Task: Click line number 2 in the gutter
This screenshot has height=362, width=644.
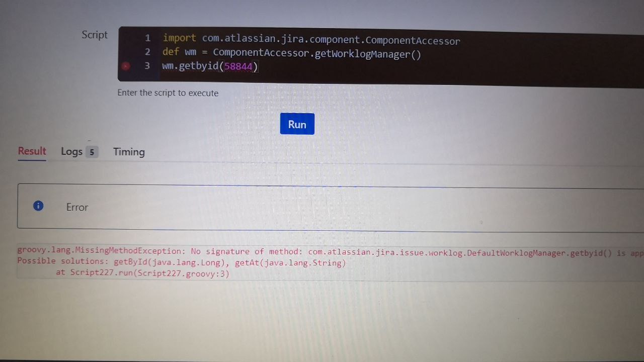Action: [147, 52]
